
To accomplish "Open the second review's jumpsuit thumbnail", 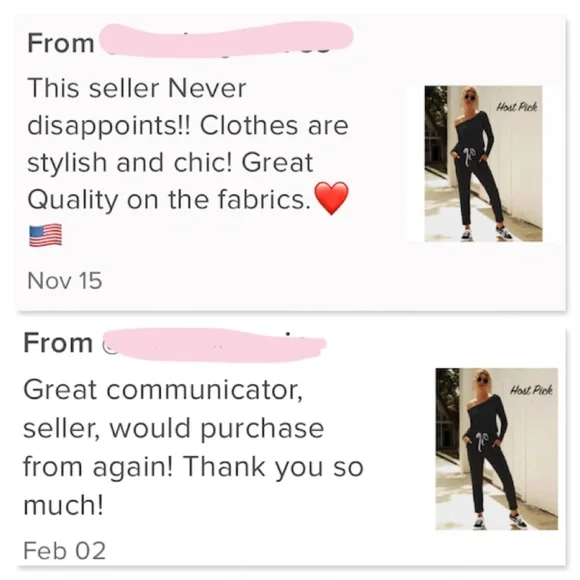I will tap(496, 449).
